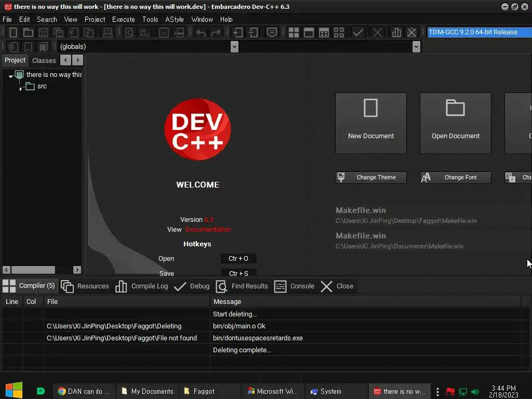Open the Search menu
532x399 pixels.
tap(47, 19)
